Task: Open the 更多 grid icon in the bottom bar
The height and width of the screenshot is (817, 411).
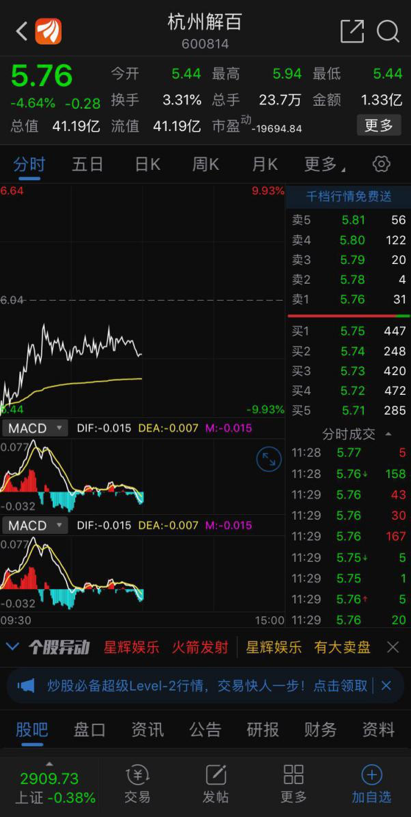Action: [x=294, y=785]
